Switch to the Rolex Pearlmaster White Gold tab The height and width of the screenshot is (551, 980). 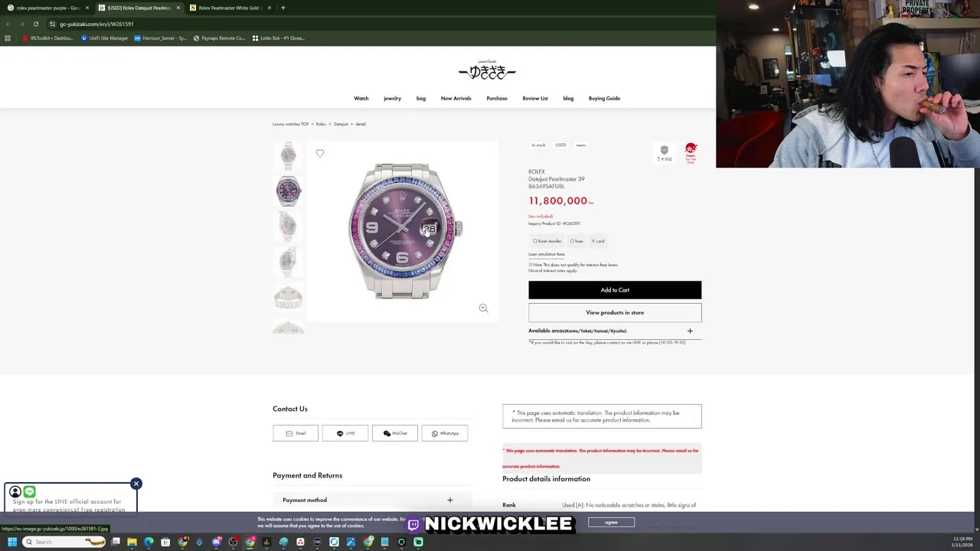pyautogui.click(x=229, y=8)
